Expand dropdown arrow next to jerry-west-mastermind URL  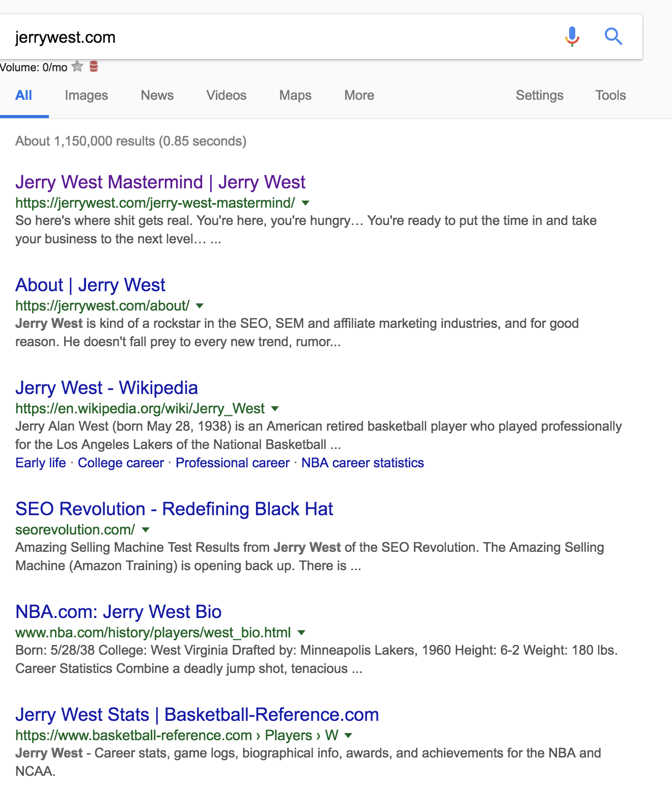(x=305, y=203)
